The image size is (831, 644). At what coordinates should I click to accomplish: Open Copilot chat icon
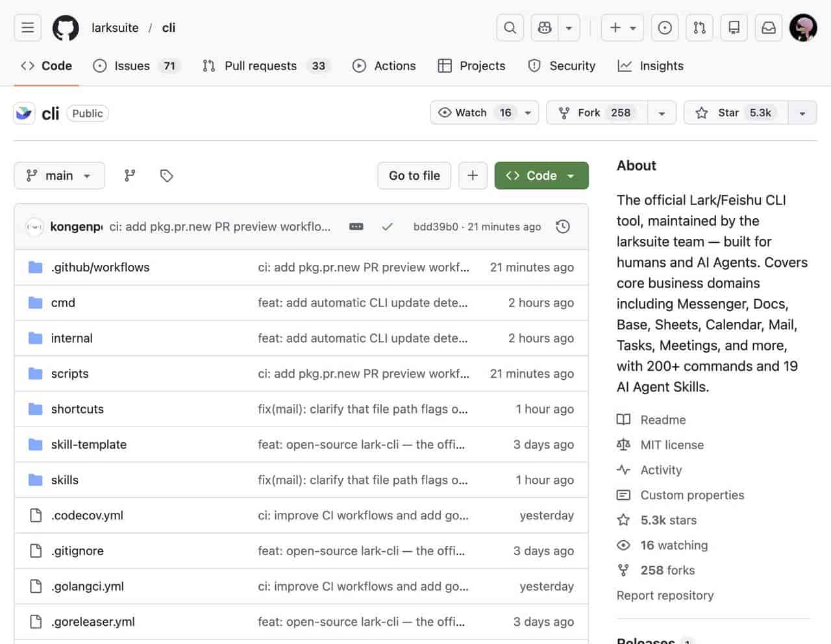point(545,27)
